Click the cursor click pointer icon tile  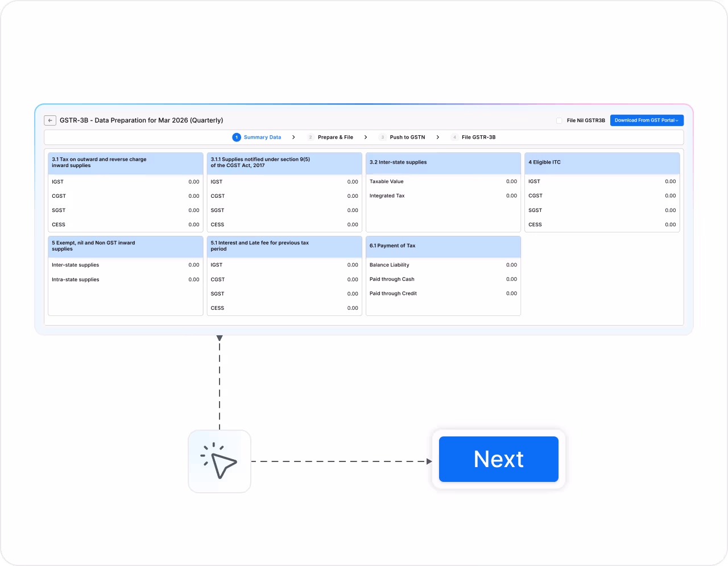click(x=220, y=461)
